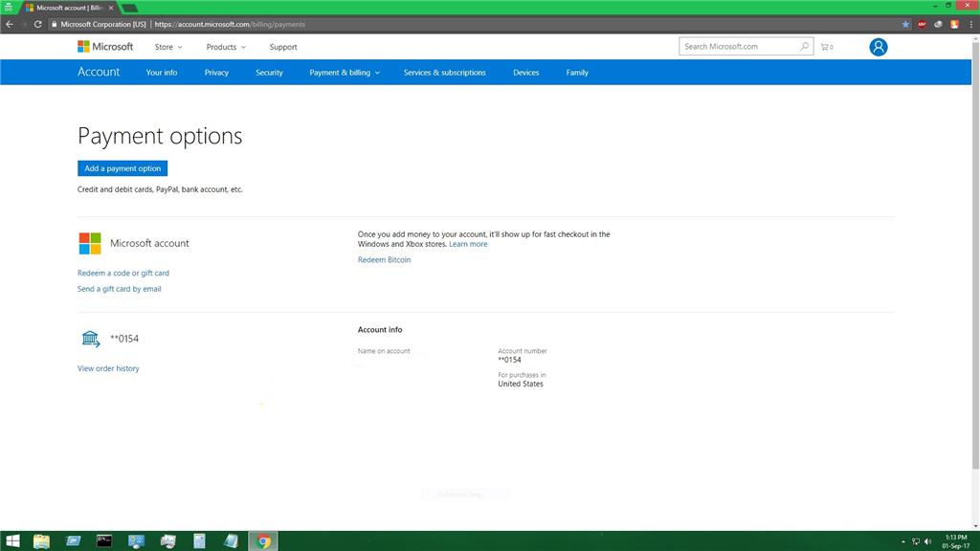Screen dimensions: 980x551
Task: Click the **0154 account heading text
Action: pyautogui.click(x=124, y=339)
